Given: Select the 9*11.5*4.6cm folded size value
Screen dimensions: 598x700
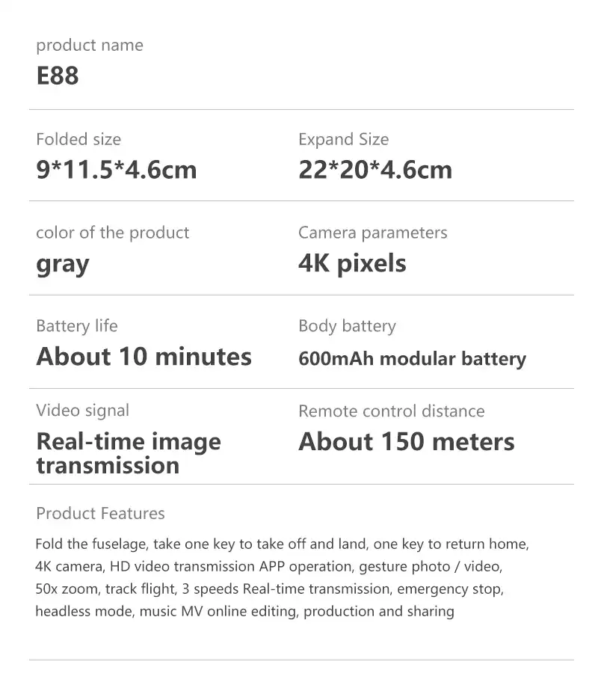Looking at the screenshot, I should click(x=117, y=170).
